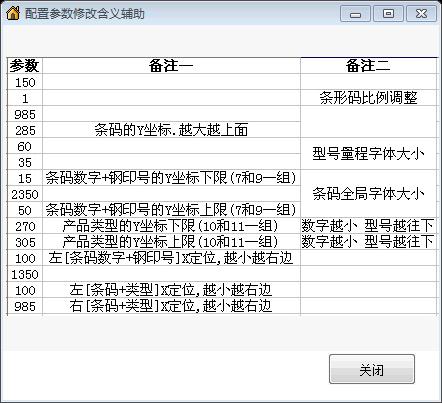Screen dimensions: 442x403
Task: Select the merged cell 条码全局字体大小
Action: (x=368, y=194)
